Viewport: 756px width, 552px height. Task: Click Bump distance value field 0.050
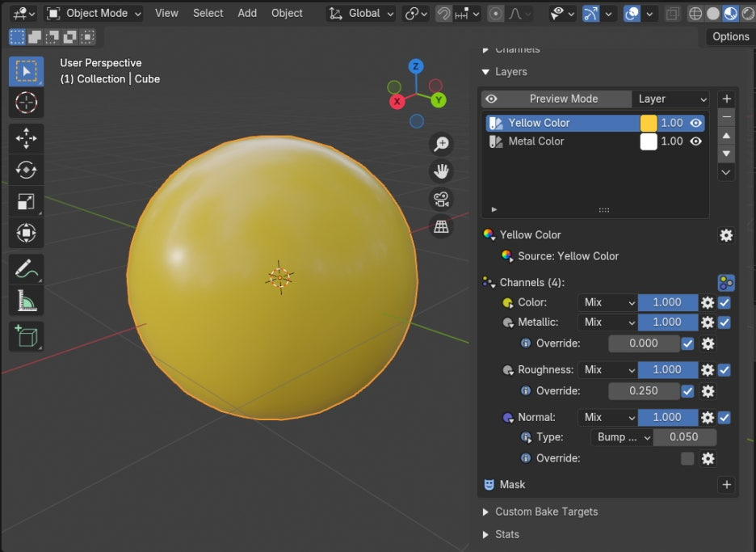click(685, 437)
